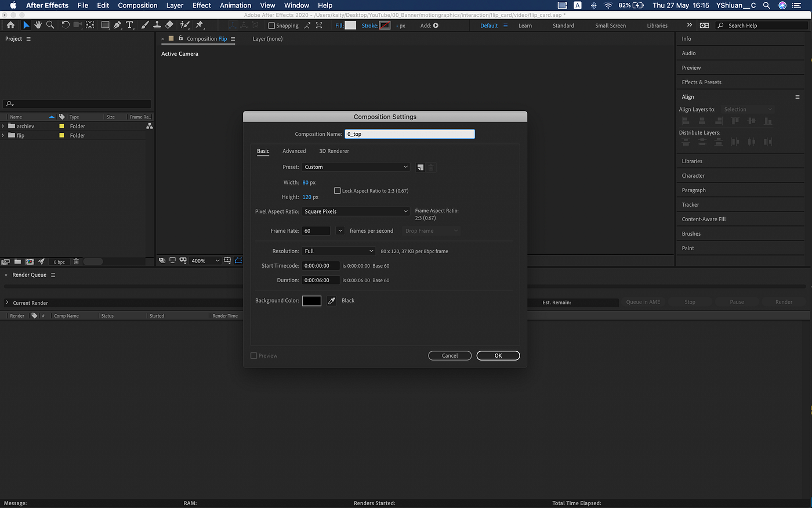Image resolution: width=812 pixels, height=508 pixels.
Task: Show more workspaces with double chevron
Action: 690,26
